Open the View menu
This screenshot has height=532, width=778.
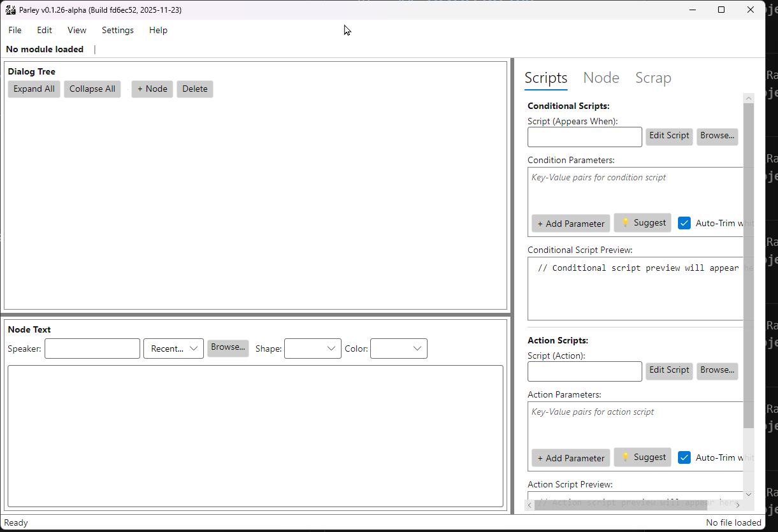[77, 30]
